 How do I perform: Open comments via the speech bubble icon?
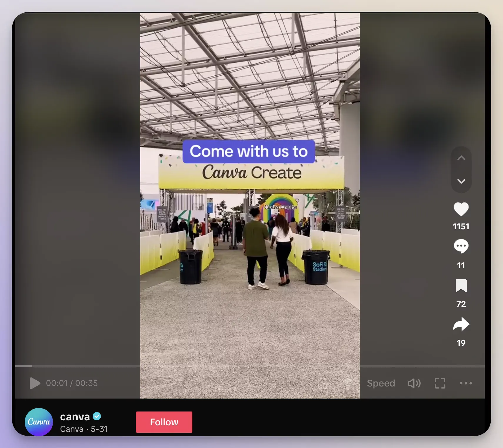(461, 246)
